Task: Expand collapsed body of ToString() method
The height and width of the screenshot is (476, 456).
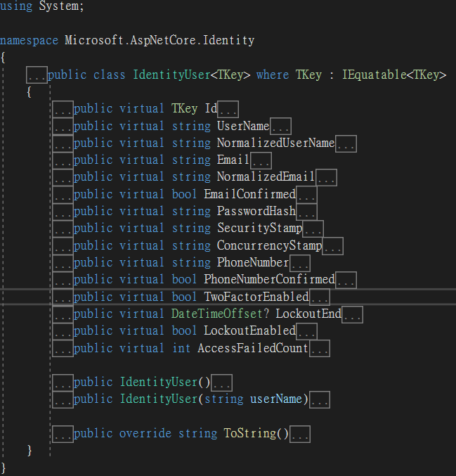Action: (300, 434)
